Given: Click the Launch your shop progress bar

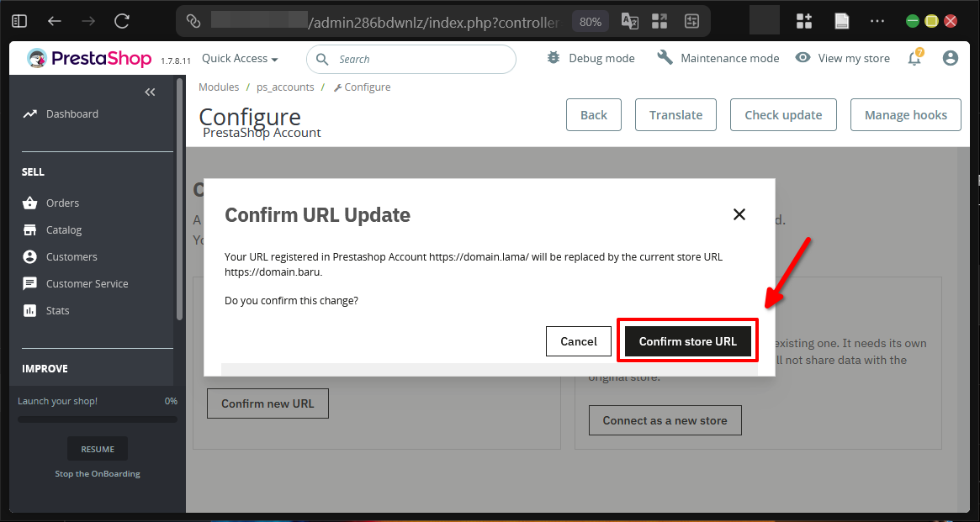Looking at the screenshot, I should tap(98, 419).
